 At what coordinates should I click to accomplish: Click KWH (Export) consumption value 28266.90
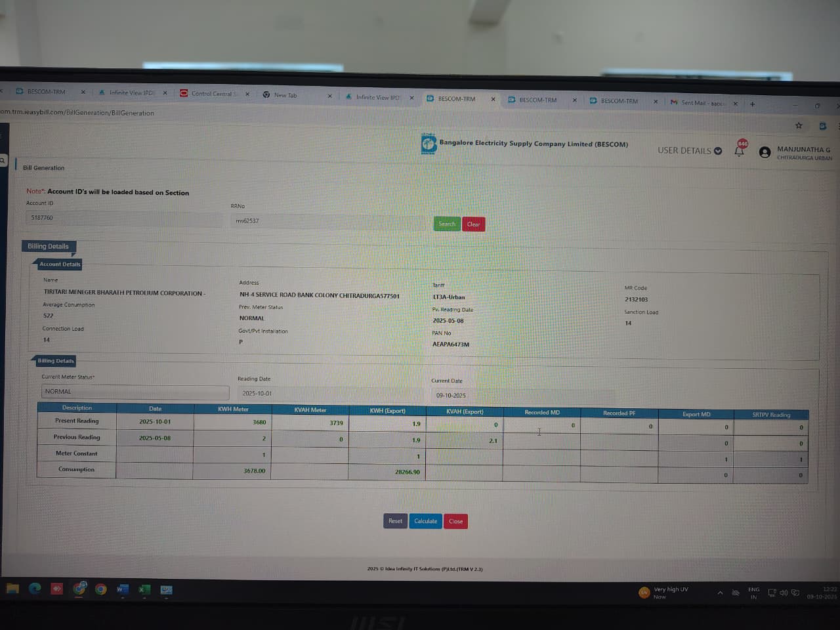[407, 472]
